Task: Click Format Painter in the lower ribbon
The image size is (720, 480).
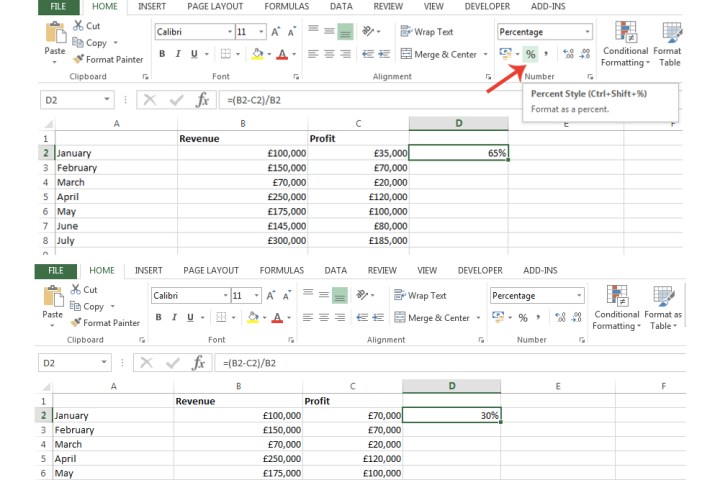Action: pos(105,323)
